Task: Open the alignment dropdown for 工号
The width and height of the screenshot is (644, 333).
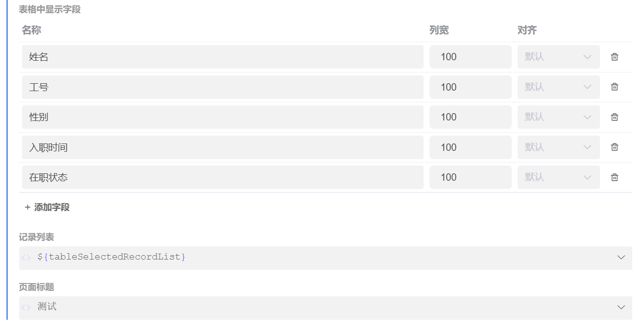Action: click(558, 87)
